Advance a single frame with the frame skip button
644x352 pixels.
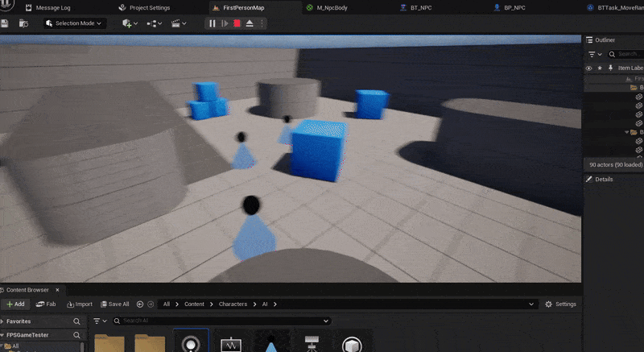225,23
